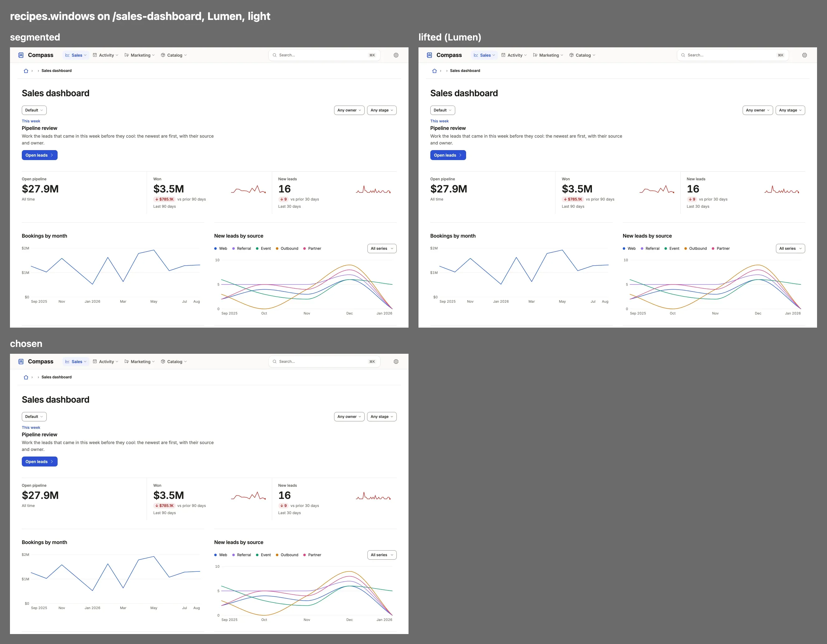The image size is (827, 644).
Task: Click the Compass logo icon in the lifted (Lumen) panel
Action: point(429,55)
